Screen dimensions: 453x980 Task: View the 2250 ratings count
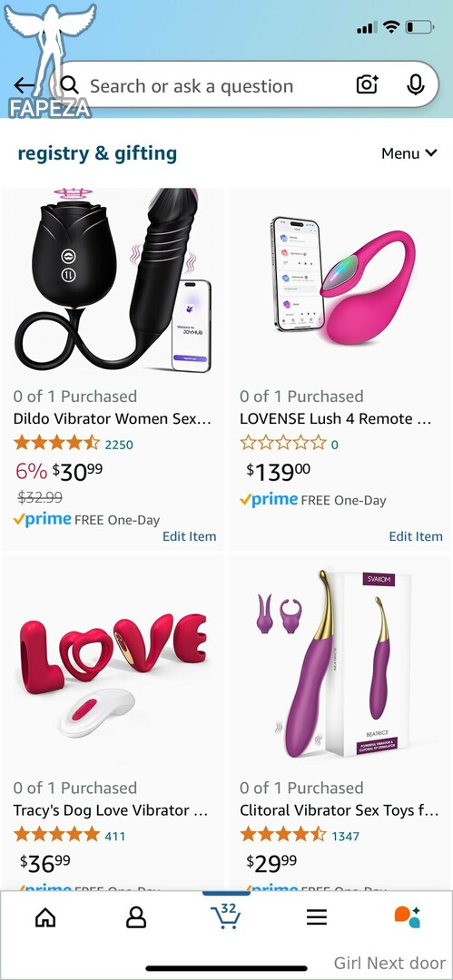pyautogui.click(x=119, y=445)
